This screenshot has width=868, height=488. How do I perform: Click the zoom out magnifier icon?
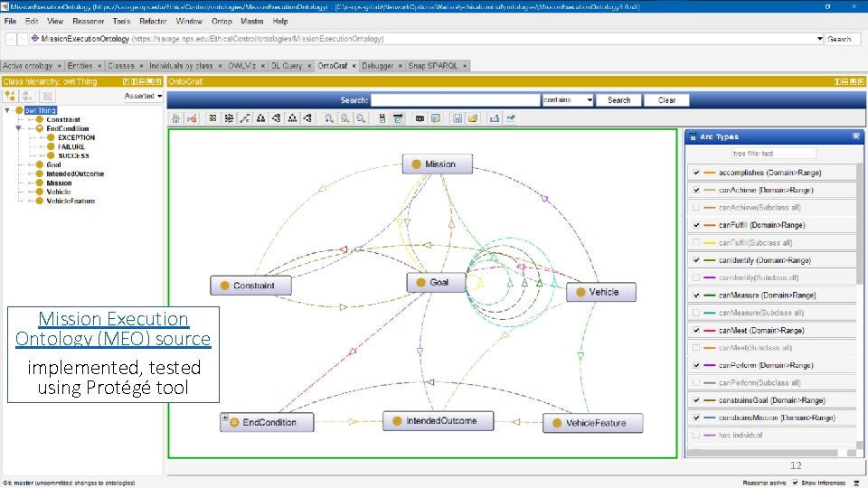(344, 118)
